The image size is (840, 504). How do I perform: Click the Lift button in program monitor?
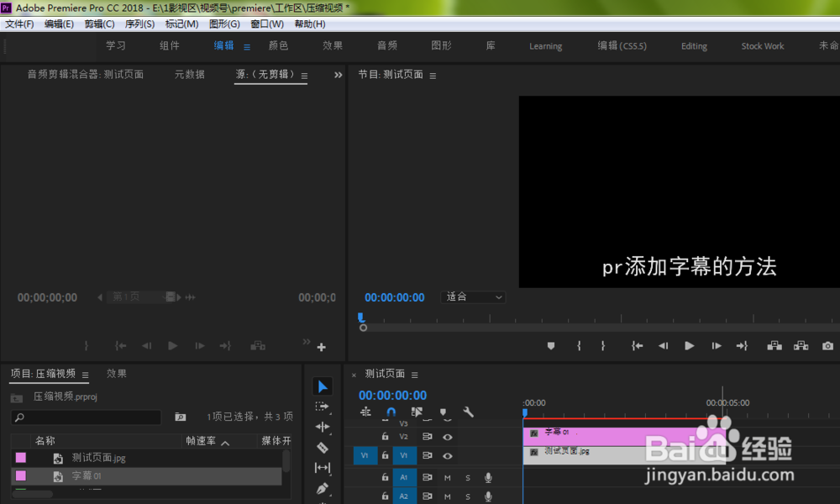pos(774,346)
